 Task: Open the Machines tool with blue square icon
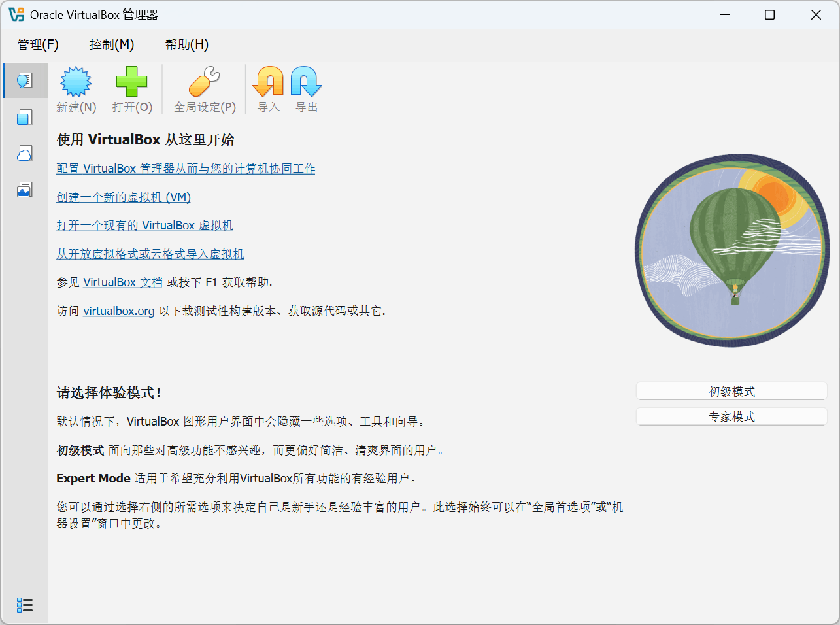[25, 117]
